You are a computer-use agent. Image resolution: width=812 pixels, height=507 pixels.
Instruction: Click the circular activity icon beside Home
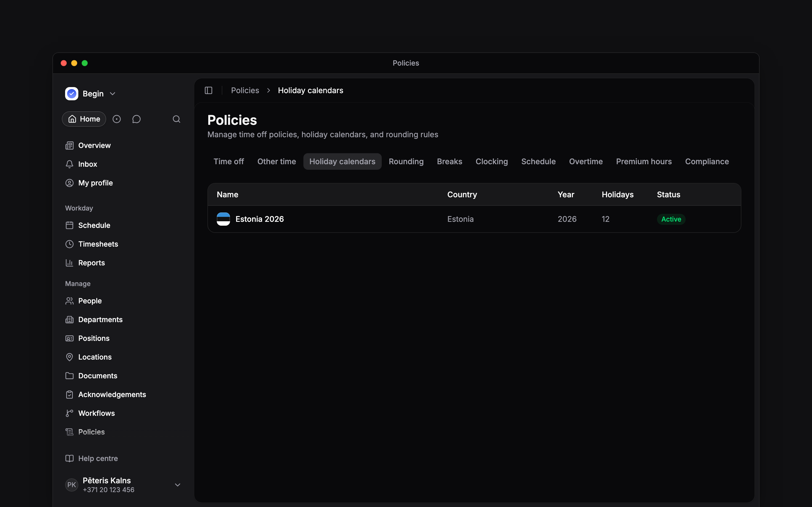tap(116, 119)
